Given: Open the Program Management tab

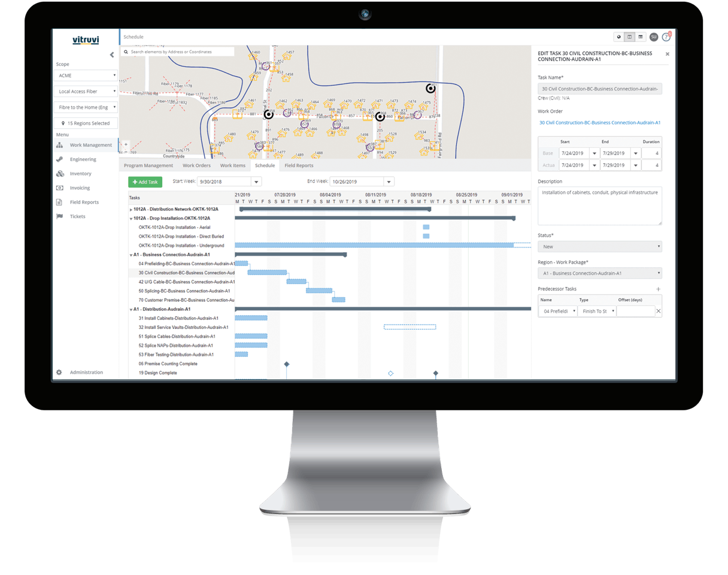Looking at the screenshot, I should (148, 165).
